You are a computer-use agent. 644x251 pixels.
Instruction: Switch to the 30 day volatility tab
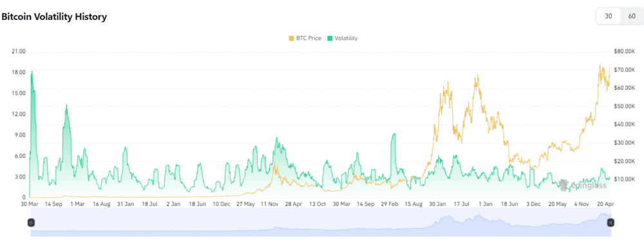click(609, 17)
